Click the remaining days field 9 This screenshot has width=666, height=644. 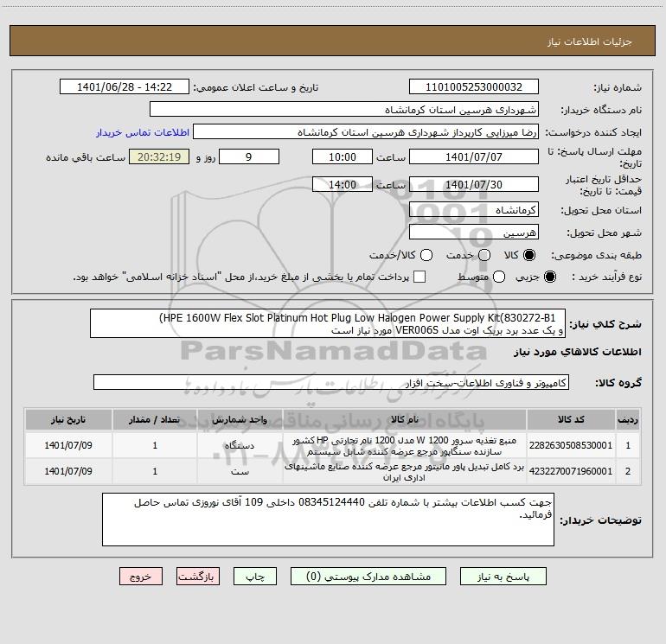(x=249, y=157)
